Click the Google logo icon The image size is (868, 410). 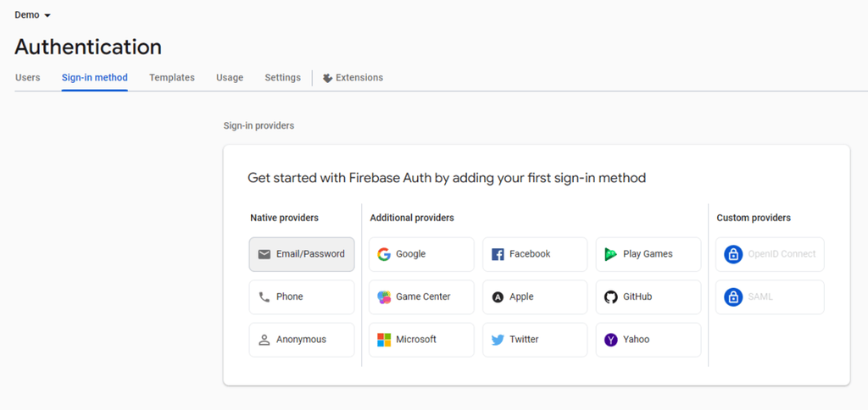tap(384, 254)
